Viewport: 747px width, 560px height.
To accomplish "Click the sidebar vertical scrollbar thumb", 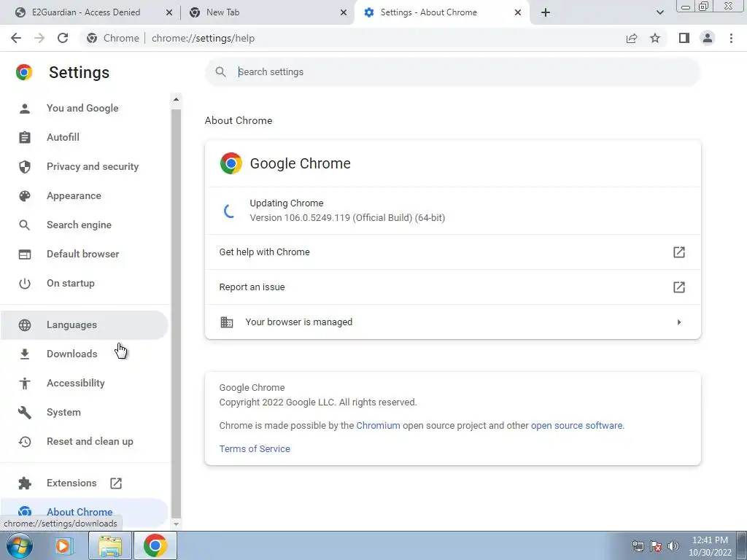I will pos(176,313).
